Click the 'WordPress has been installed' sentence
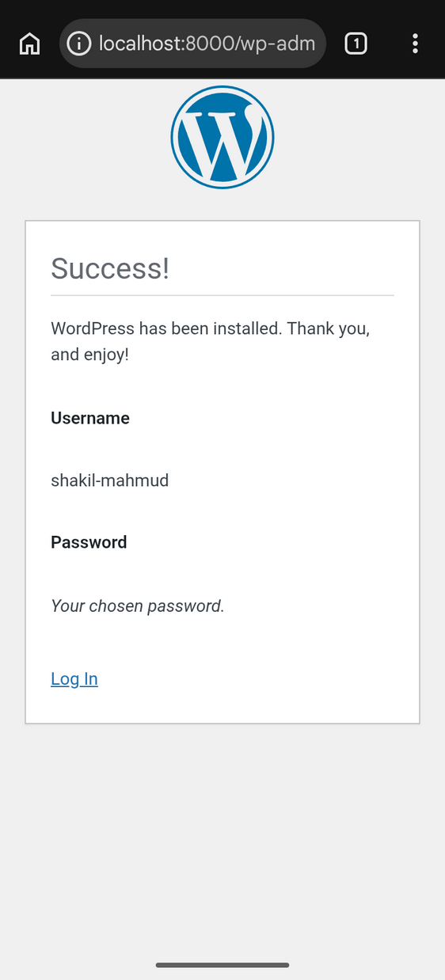The width and height of the screenshot is (445, 980). click(x=211, y=328)
